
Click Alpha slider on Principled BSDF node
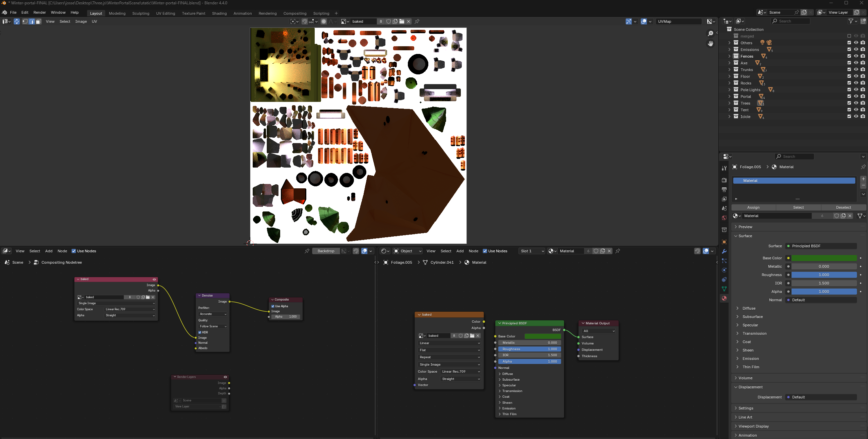click(x=530, y=362)
